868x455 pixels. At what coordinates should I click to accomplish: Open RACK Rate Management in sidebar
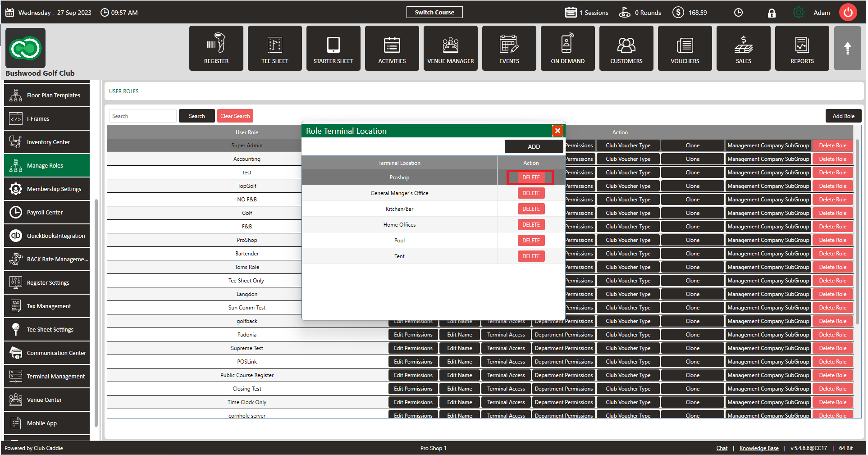click(47, 259)
